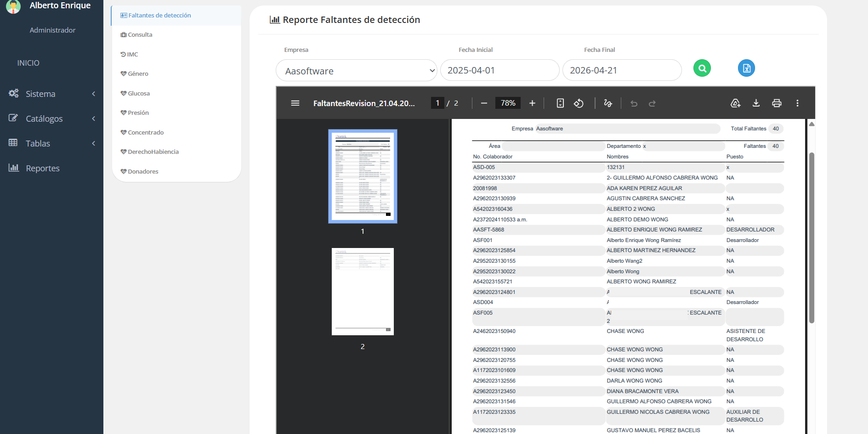This screenshot has height=434, width=868.
Task: Click the Catálogos edit icon
Action: (x=13, y=118)
